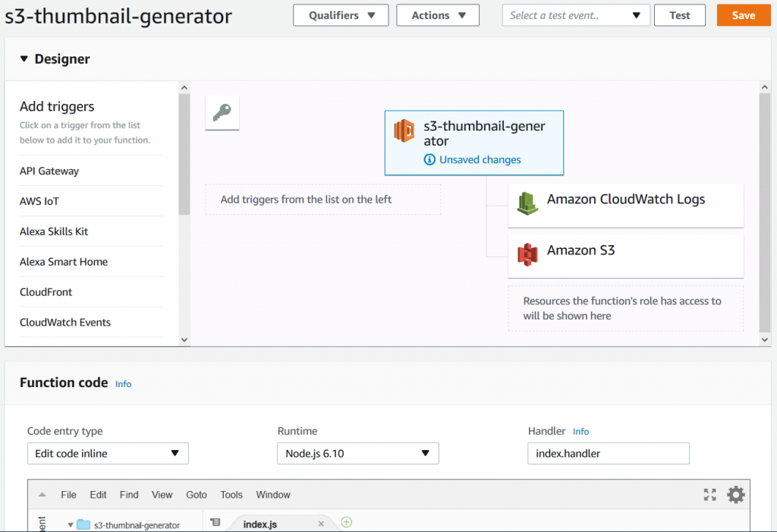Open the Edit menu in editor
Viewport: 777px width, 532px height.
[98, 495]
